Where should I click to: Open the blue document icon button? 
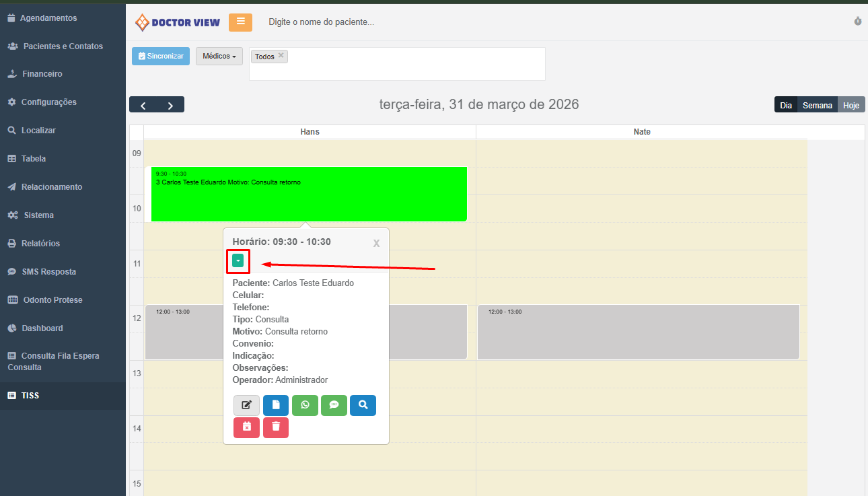tap(276, 405)
